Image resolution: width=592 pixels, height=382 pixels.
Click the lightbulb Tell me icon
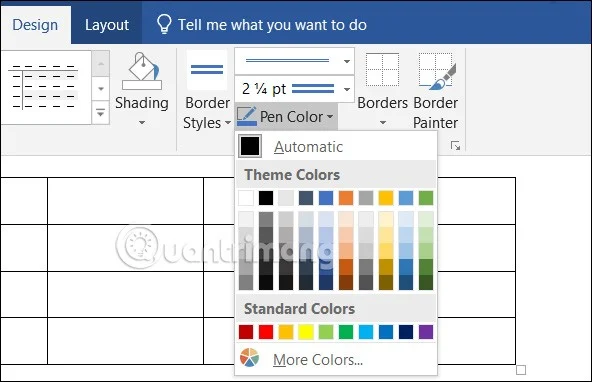click(164, 24)
